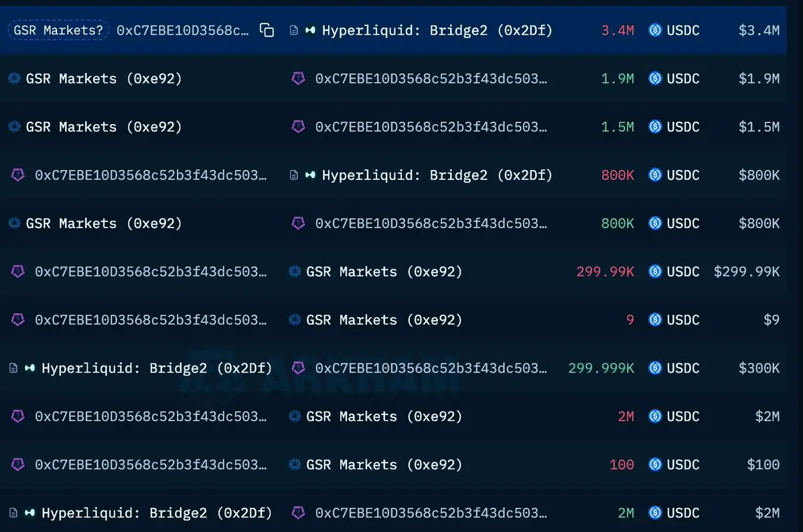Click the purple sender icon in the red 800K row
803x532 pixels.
tap(18, 175)
